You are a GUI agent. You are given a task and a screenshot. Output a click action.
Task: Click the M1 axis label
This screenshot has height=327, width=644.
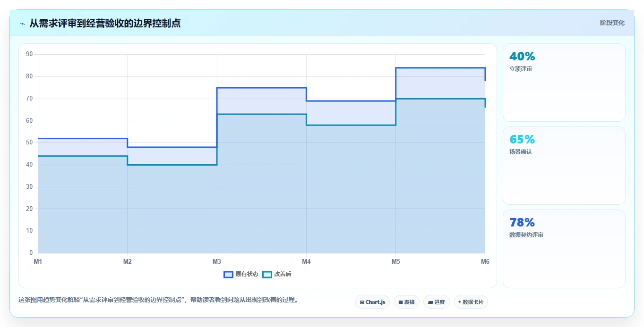click(x=38, y=261)
